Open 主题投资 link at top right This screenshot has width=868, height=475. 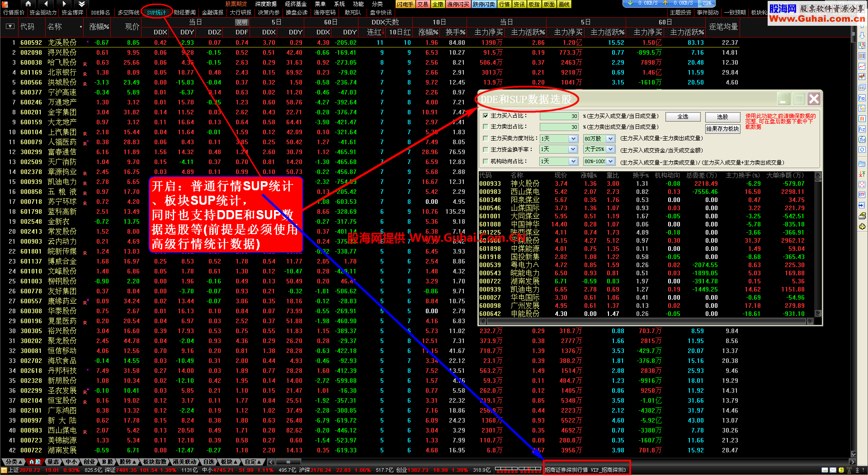[x=680, y=13]
